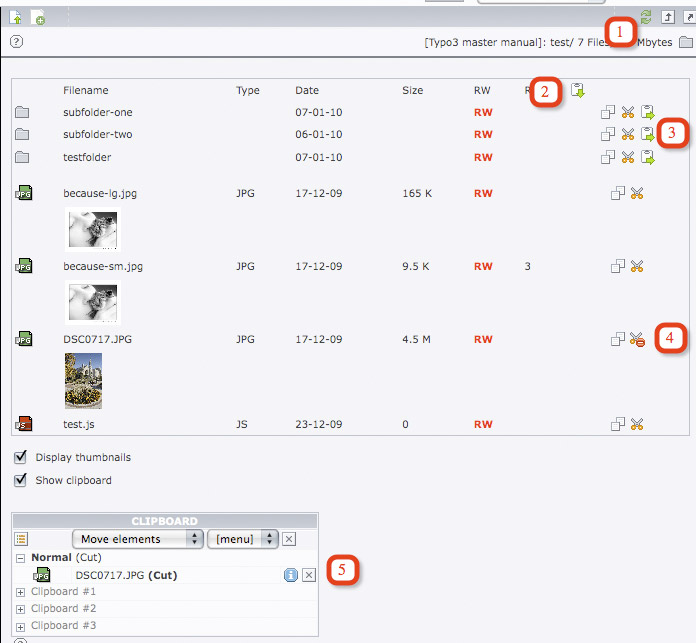Open the clipboard [menu] dropdown
This screenshot has width=696, height=643.
tap(243, 539)
